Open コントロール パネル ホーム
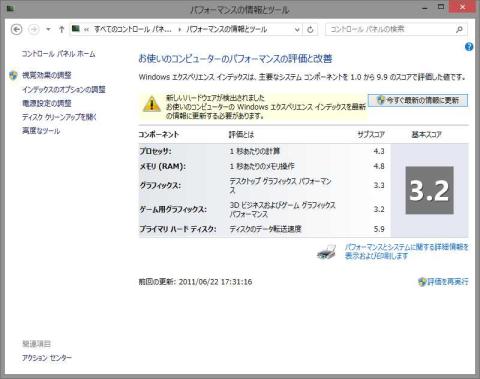Viewport: 480px width, 379px height. click(59, 54)
